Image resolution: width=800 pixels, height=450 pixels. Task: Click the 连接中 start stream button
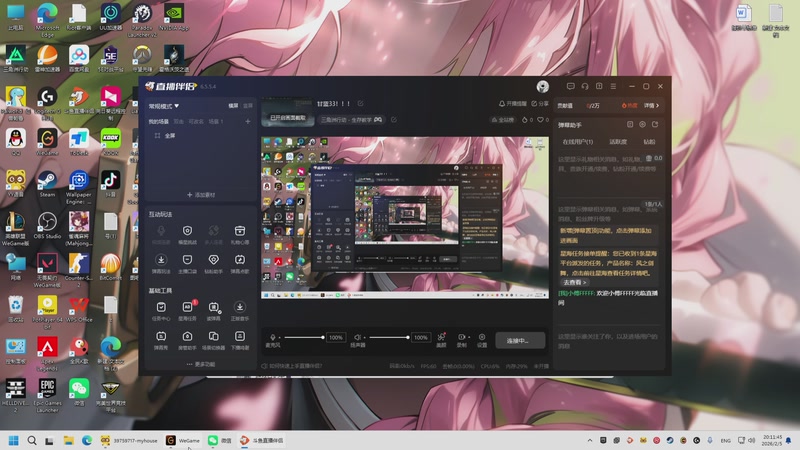coord(520,340)
